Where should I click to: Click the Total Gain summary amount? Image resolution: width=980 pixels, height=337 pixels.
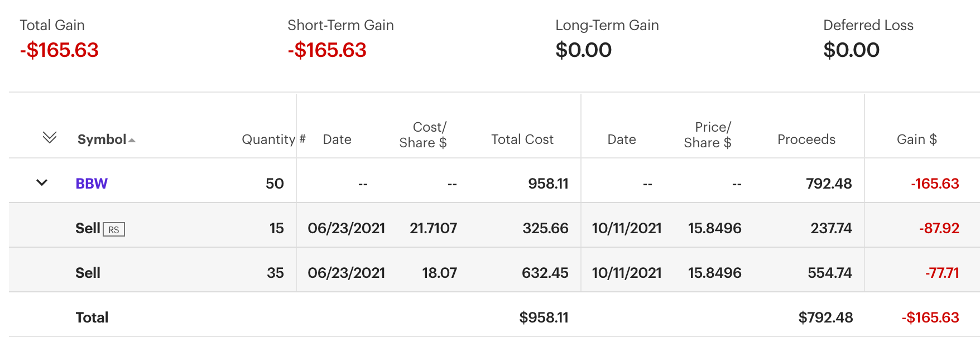pyautogui.click(x=59, y=50)
